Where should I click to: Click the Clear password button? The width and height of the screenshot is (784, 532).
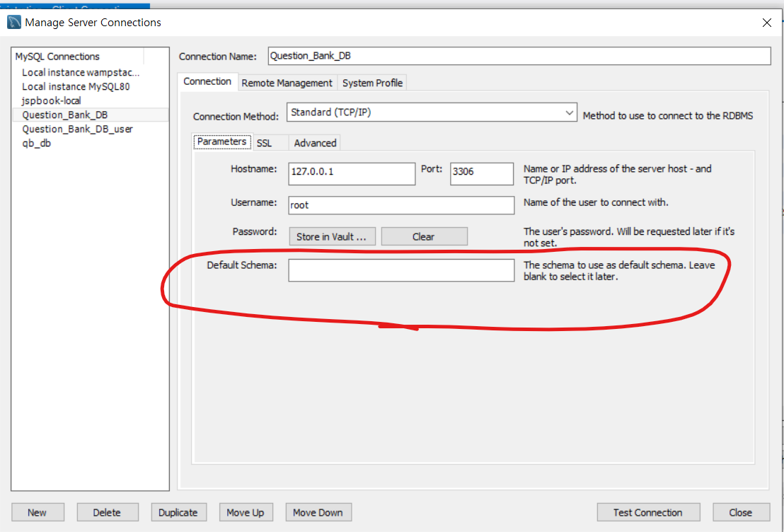(x=424, y=236)
